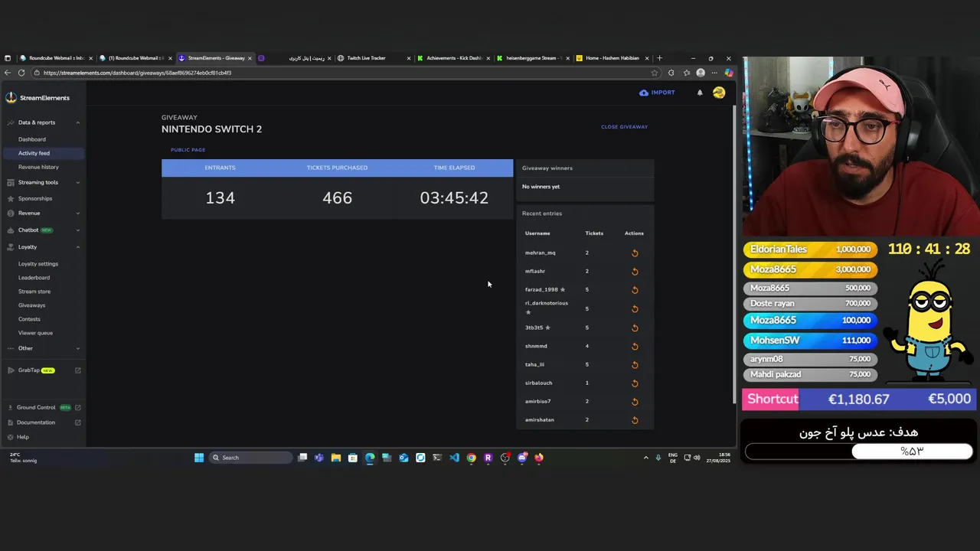Open Revenue history
Screen dimensions: 980x551
pyautogui.click(x=38, y=167)
